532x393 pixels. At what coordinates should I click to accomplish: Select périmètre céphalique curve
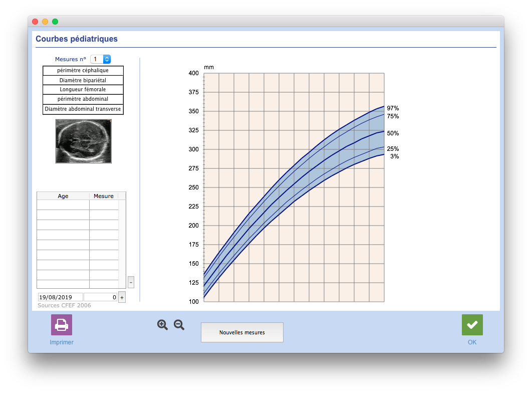(x=83, y=70)
